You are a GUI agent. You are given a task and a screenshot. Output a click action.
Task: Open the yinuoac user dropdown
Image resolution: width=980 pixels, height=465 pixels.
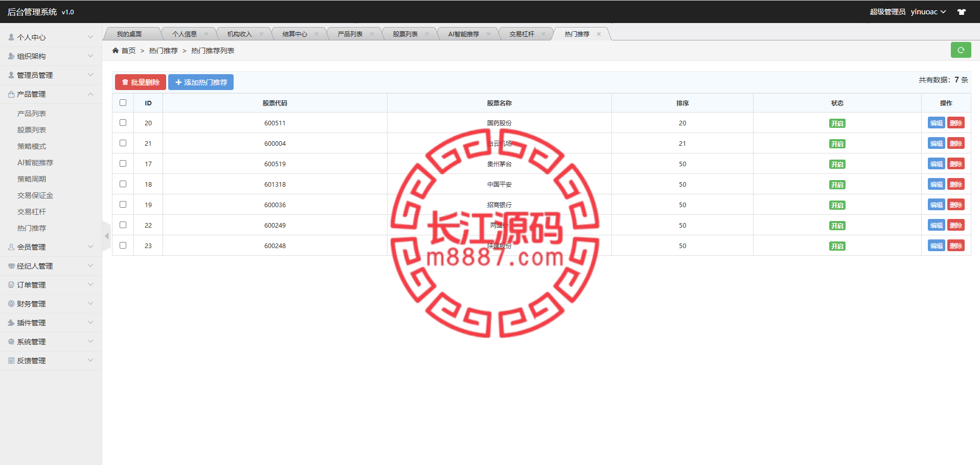tap(928, 12)
